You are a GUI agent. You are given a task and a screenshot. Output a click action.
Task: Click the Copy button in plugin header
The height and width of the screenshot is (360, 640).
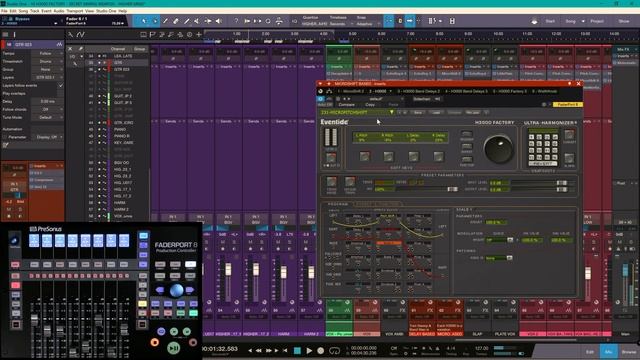370,105
